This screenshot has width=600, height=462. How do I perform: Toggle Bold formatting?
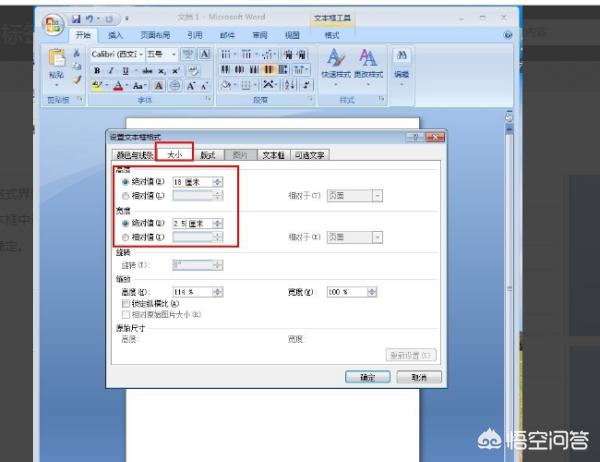[x=97, y=70]
